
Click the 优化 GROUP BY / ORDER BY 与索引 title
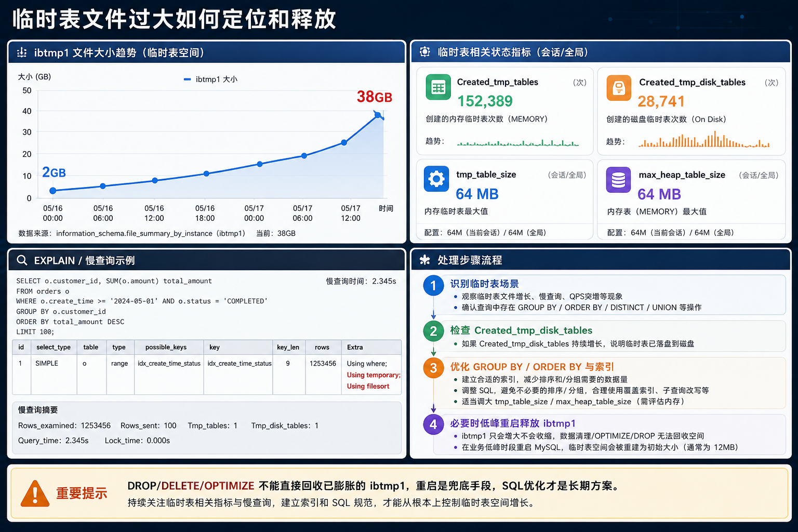point(532,367)
